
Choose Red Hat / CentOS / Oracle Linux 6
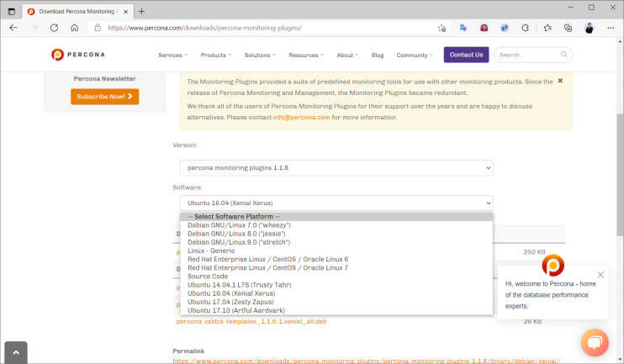336,260
